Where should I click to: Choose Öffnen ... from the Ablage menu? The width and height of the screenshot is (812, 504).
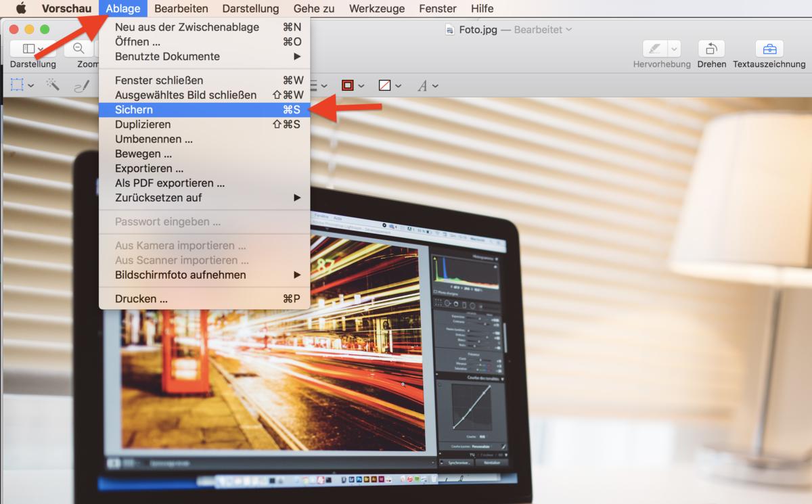(204, 42)
